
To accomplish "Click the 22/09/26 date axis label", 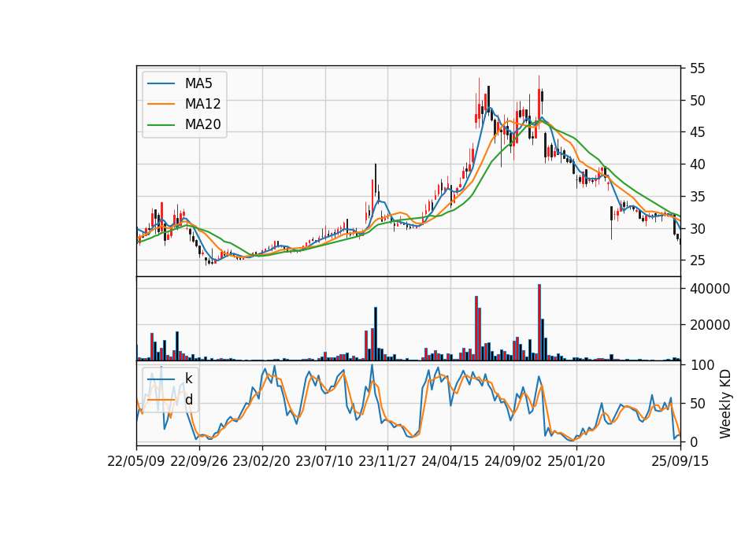I will pos(199,461).
